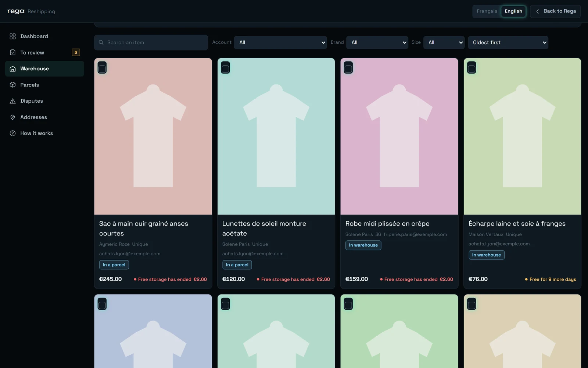Viewport: 588px width, 368px height.
Task: Open the teal Lunettes de soleil thumbnail
Action: tap(276, 136)
